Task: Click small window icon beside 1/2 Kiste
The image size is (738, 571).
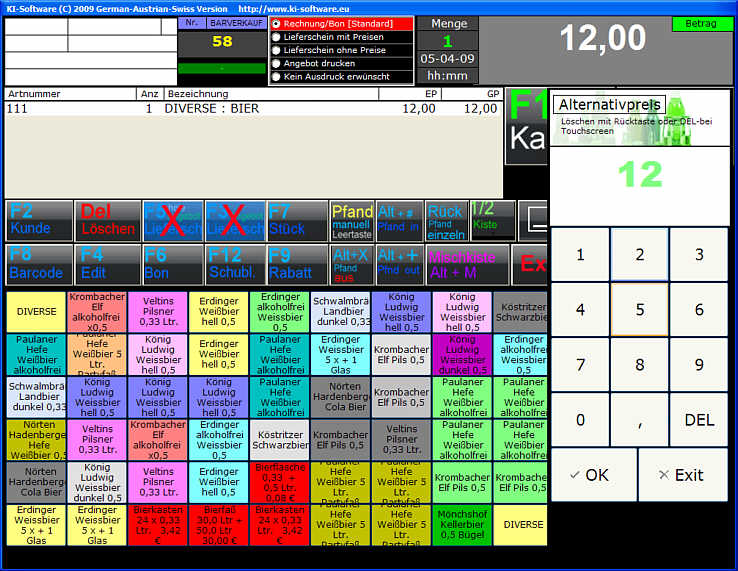Action: point(533,221)
